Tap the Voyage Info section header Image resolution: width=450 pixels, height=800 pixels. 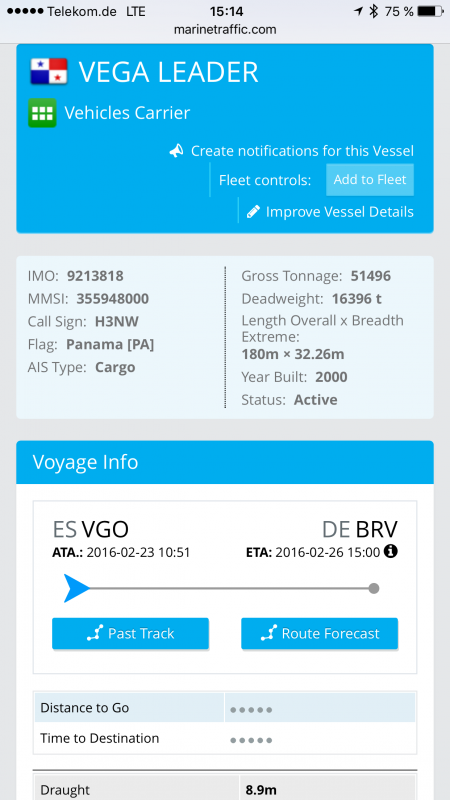[225, 462]
